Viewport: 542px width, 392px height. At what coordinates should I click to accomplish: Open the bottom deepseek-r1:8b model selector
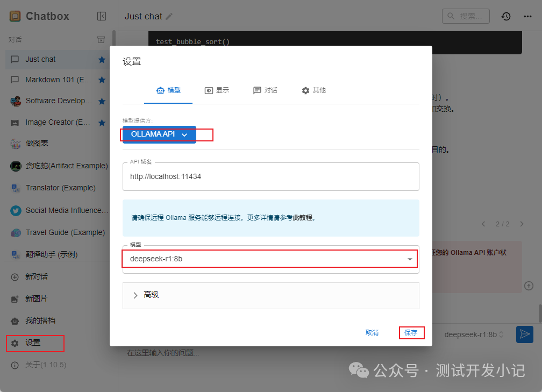click(474, 334)
